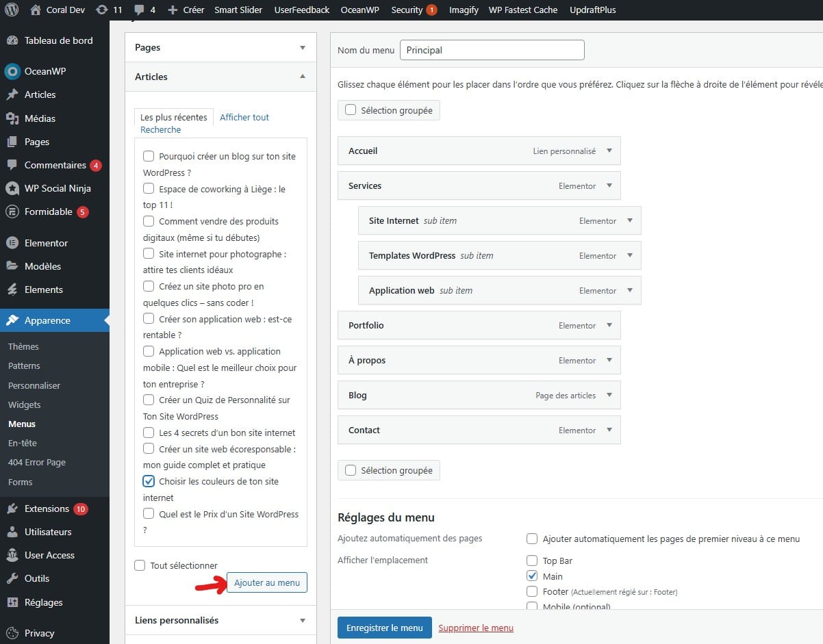Screen dimensions: 823x644
Task: Expand the Services menu item arrow
Action: tap(609, 185)
